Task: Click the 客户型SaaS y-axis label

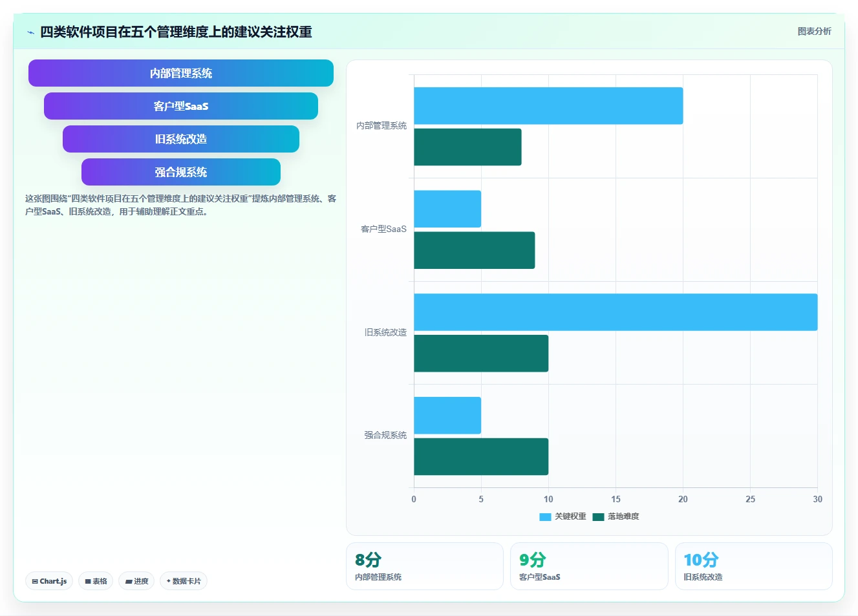Action: (x=383, y=229)
